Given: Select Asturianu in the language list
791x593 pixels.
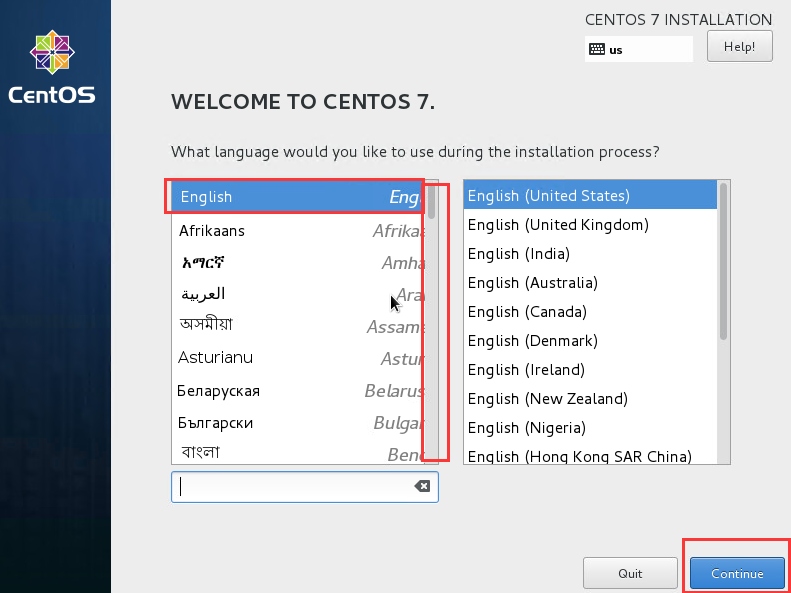Looking at the screenshot, I should click(x=299, y=359).
